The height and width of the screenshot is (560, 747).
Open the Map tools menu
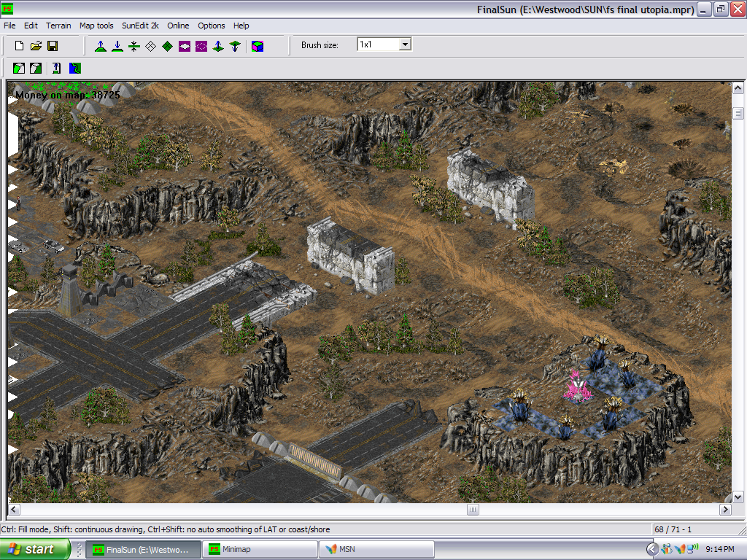click(96, 26)
